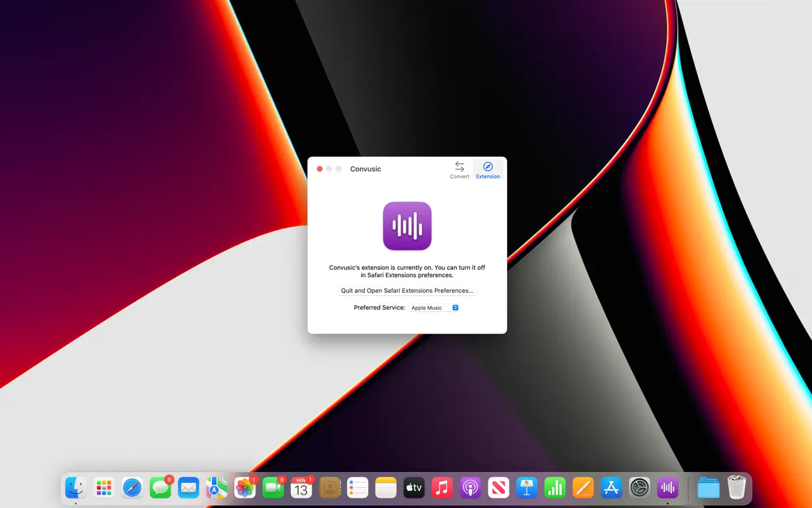
Task: Click the purple Convusic app logo
Action: coord(407,226)
